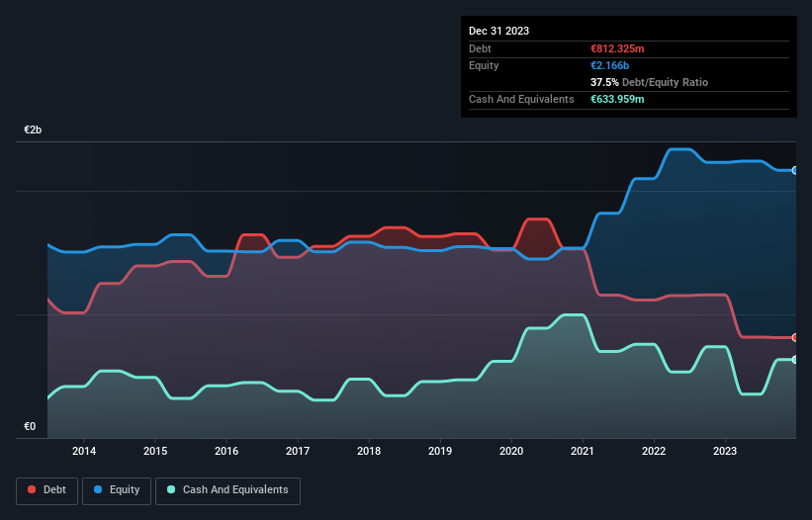Click the 37.5% Debt/Equity Ratio text
The width and height of the screenshot is (812, 520).
649,82
